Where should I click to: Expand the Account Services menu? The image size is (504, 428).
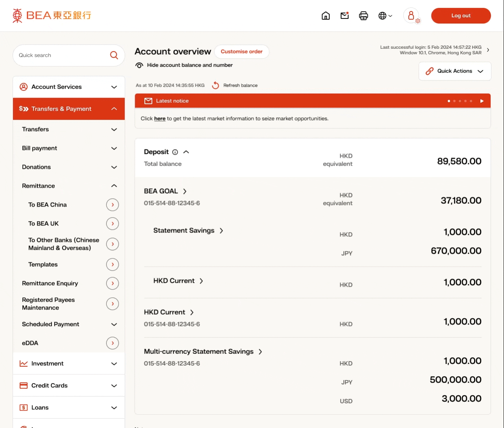(69, 87)
